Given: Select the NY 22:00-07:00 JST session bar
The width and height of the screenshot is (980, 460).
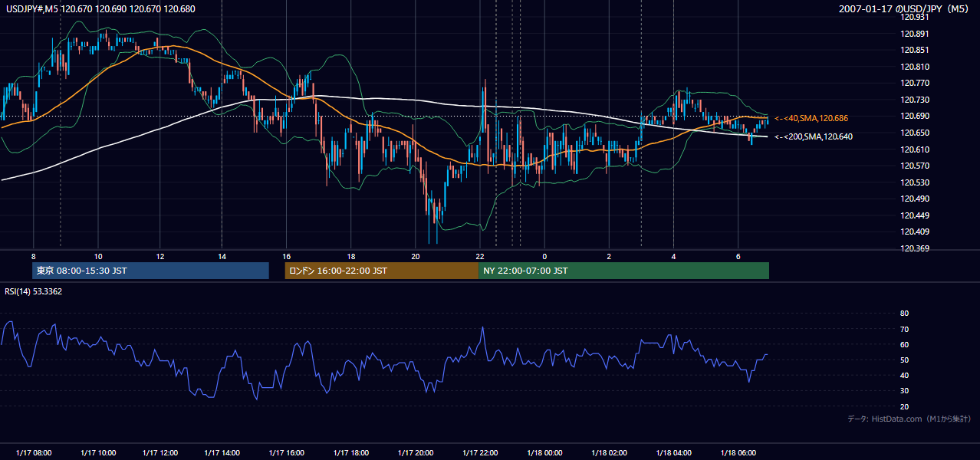Looking at the screenshot, I should [623, 271].
